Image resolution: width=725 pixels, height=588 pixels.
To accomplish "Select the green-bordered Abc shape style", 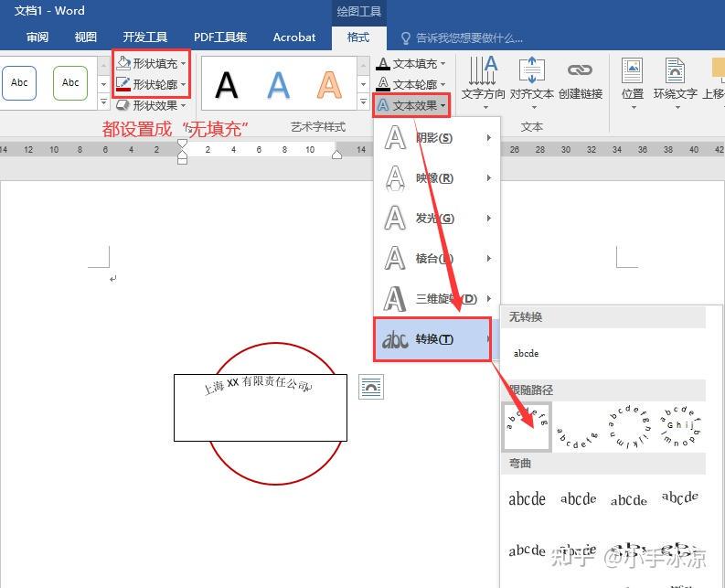I will tap(70, 83).
